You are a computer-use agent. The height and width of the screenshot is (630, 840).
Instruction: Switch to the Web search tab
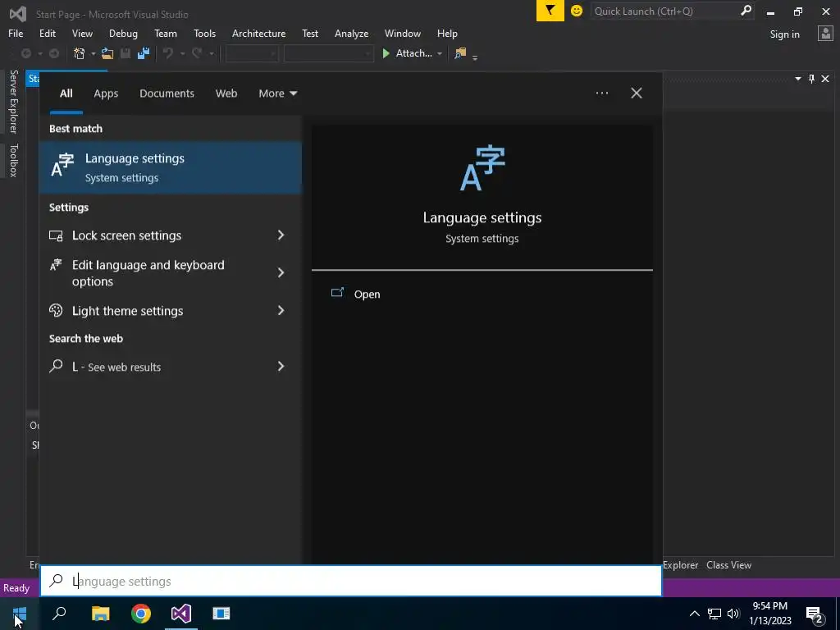(x=226, y=94)
